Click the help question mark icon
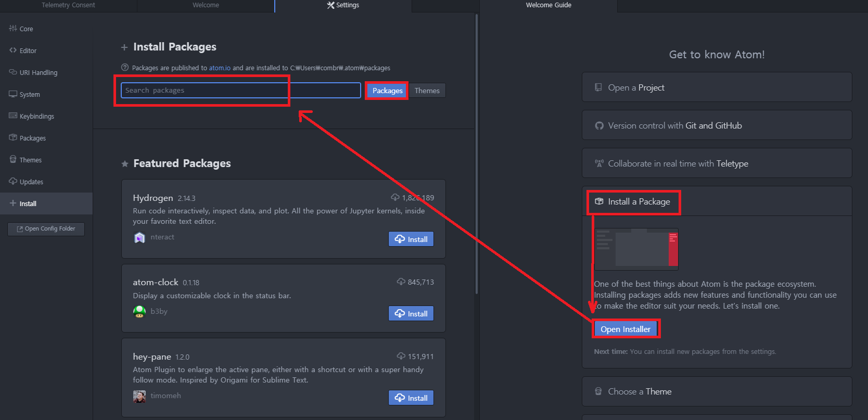Viewport: 868px width, 420px height. point(125,68)
